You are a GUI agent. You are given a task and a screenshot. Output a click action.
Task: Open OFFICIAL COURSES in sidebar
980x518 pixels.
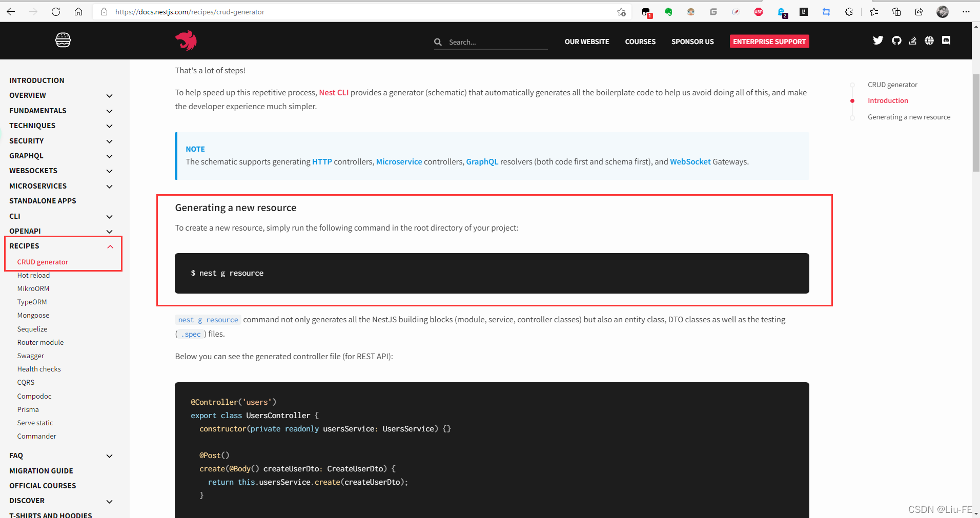point(43,486)
